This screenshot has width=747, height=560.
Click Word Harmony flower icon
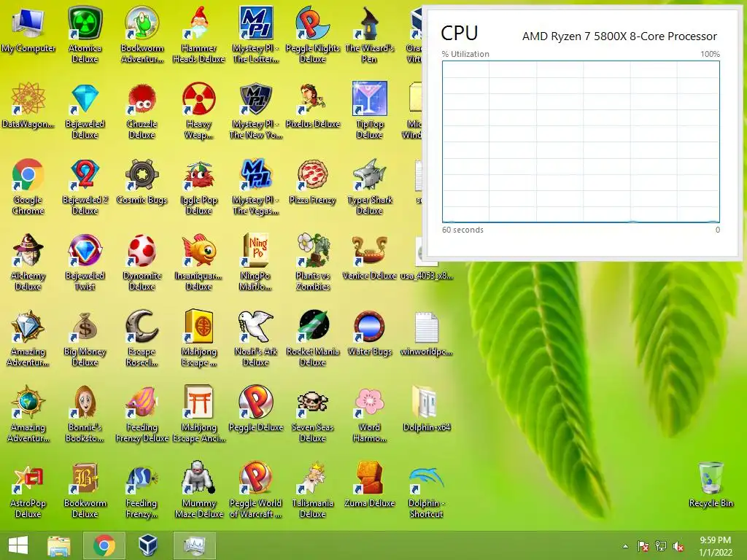pyautogui.click(x=369, y=402)
